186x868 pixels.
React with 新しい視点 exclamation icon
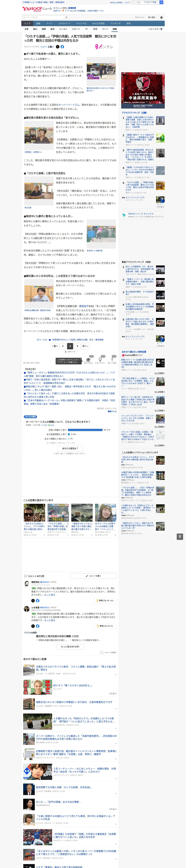click(x=112, y=360)
